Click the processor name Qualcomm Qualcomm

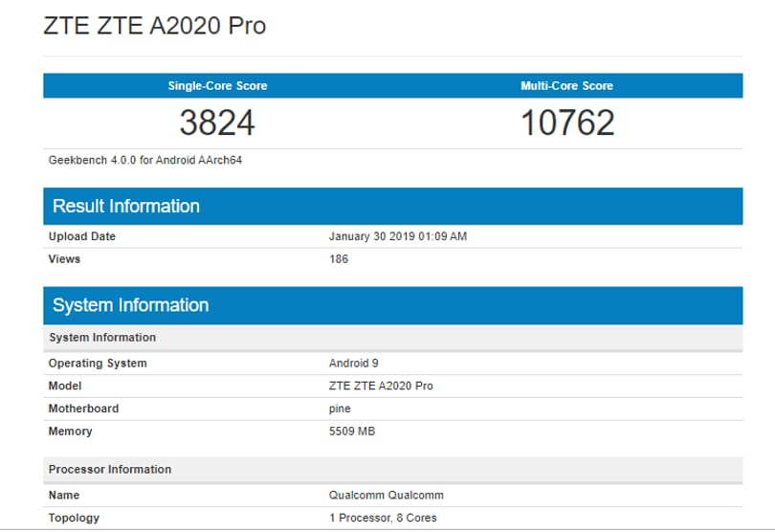click(x=387, y=496)
